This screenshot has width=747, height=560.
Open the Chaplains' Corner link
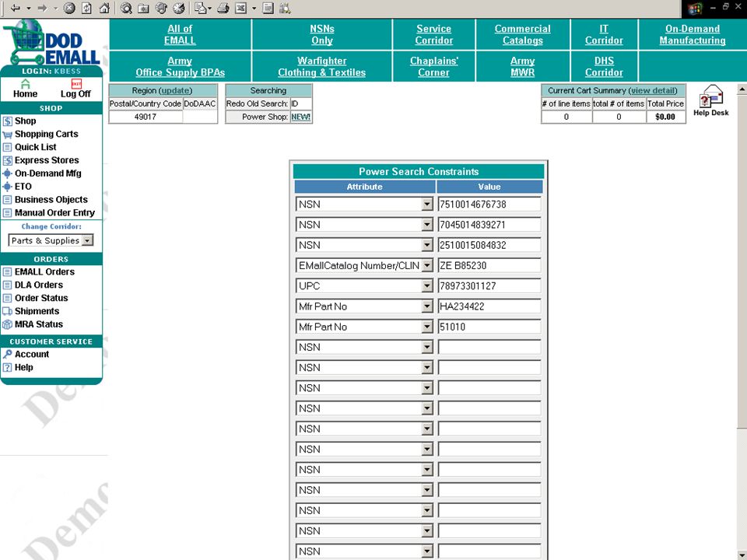(433, 67)
